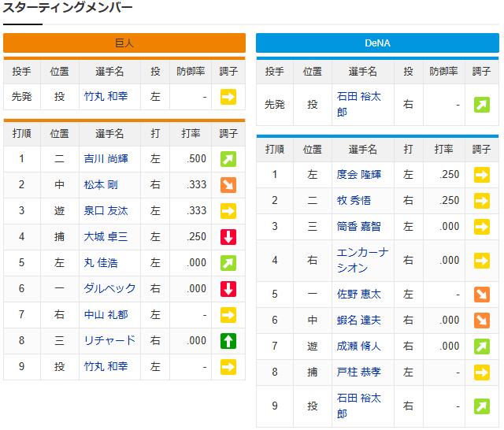This screenshot has width=504, height=430.
Task: Click position 捕 in 大城 卓三's row
Action: coord(60,237)
